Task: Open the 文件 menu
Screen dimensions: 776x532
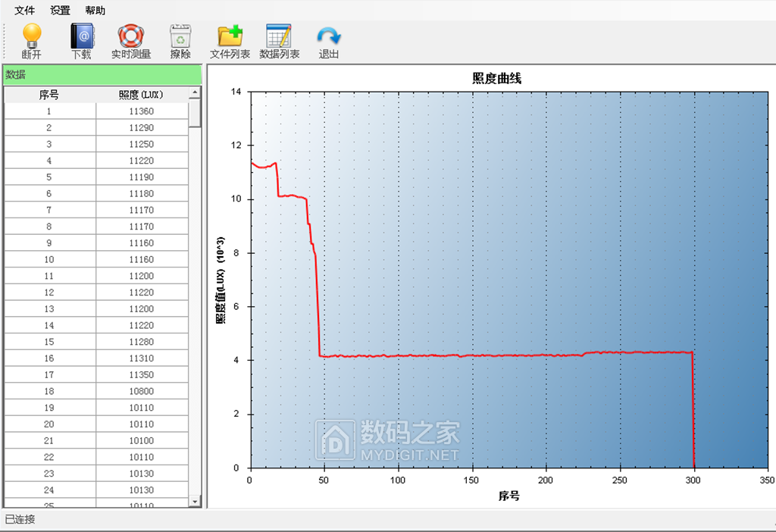Action: click(24, 11)
